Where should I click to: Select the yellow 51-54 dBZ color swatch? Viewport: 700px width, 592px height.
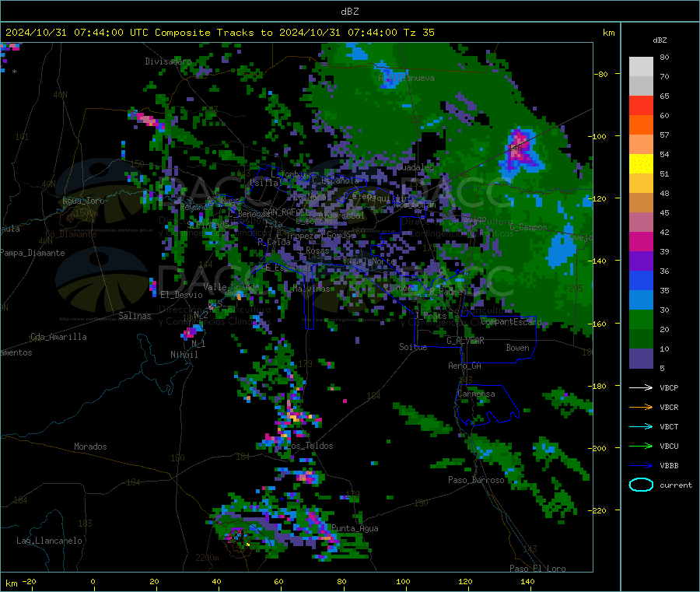[641, 164]
